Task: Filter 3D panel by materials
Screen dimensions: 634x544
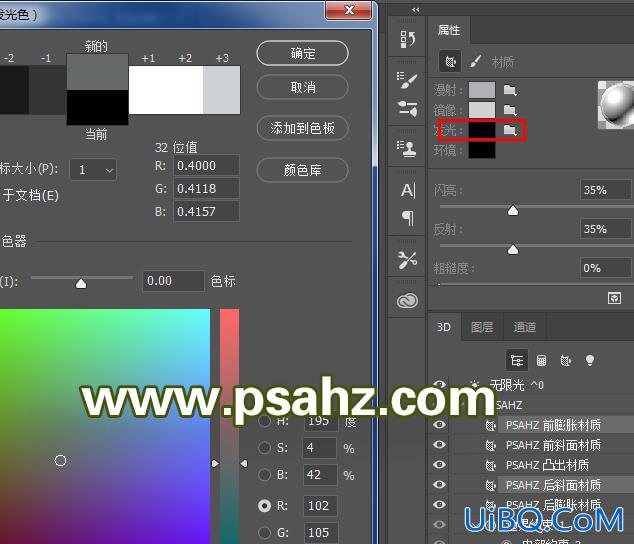Action: [566, 360]
